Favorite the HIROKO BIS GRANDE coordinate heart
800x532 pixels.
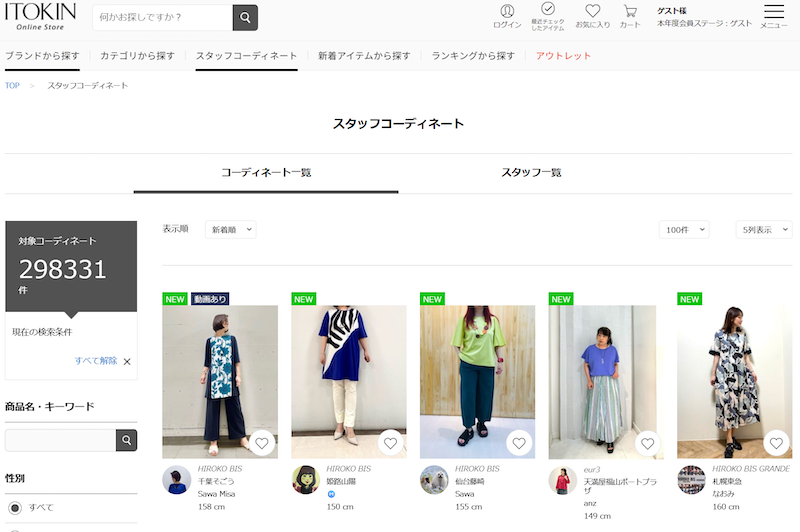coord(776,443)
